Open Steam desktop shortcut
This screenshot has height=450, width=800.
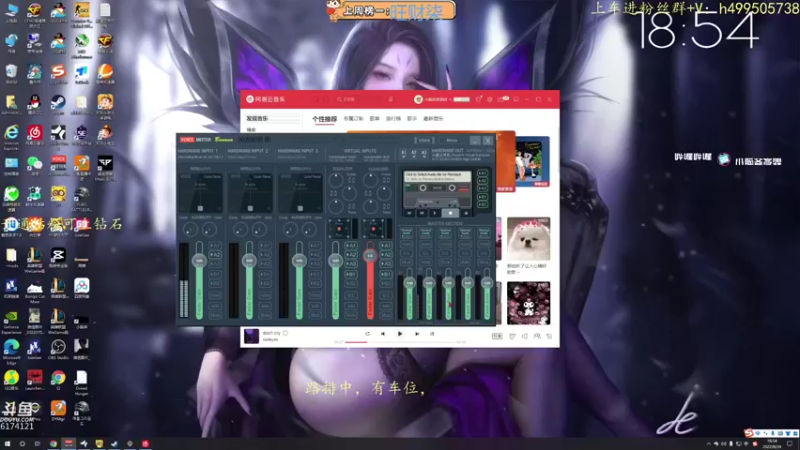click(x=58, y=105)
